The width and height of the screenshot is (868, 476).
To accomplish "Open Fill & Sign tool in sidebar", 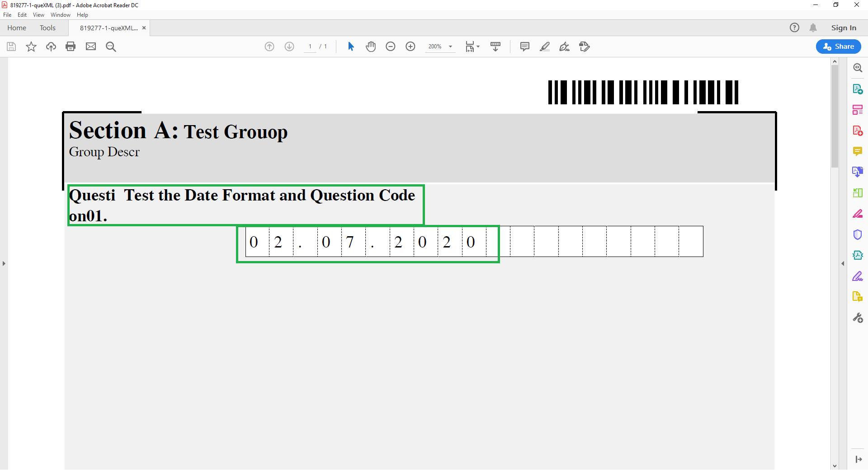I will 858,276.
